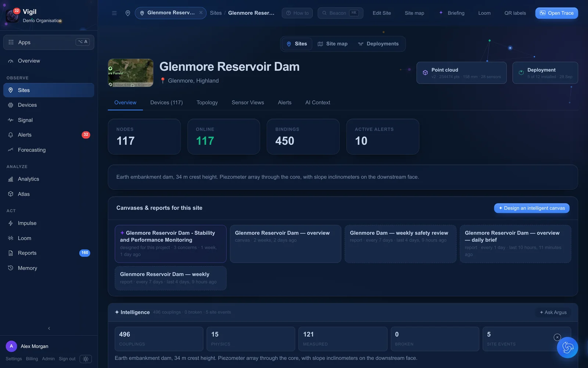Image resolution: width=588 pixels, height=368 pixels.
Task: Open Memory in the sidebar
Action: tap(49, 268)
